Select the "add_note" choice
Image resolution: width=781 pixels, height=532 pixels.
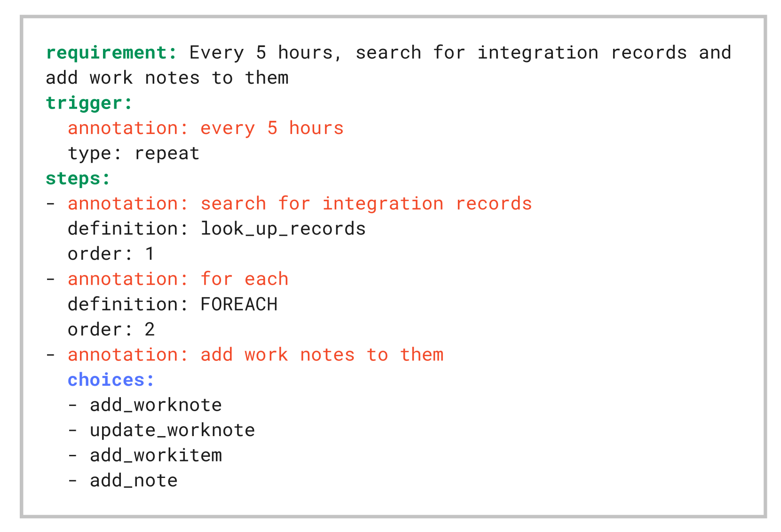134,481
